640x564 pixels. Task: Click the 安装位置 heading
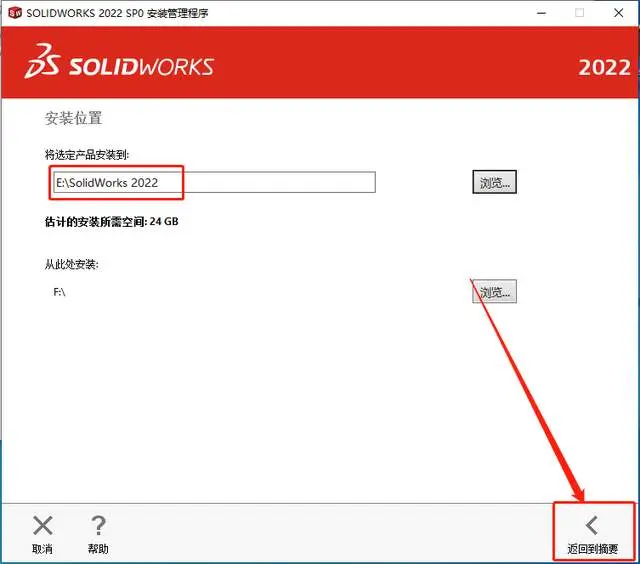coord(73,118)
